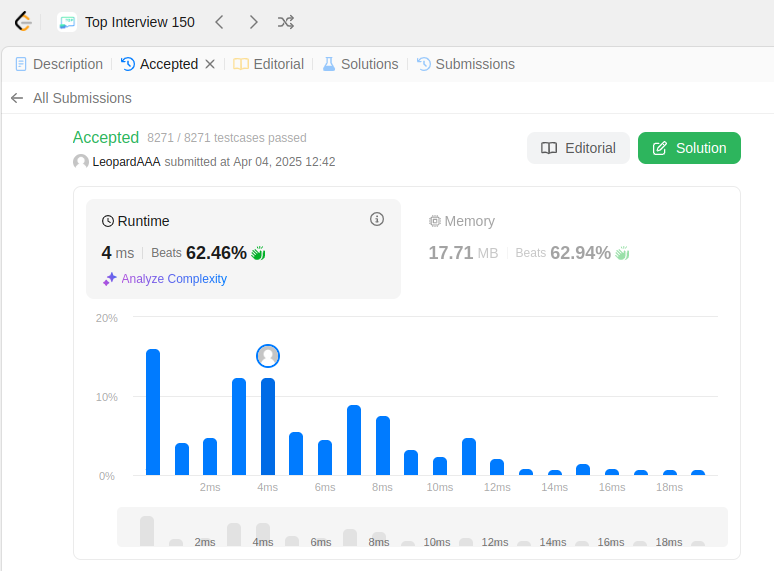The height and width of the screenshot is (571, 774).
Task: Switch to the Description tab
Action: point(59,64)
